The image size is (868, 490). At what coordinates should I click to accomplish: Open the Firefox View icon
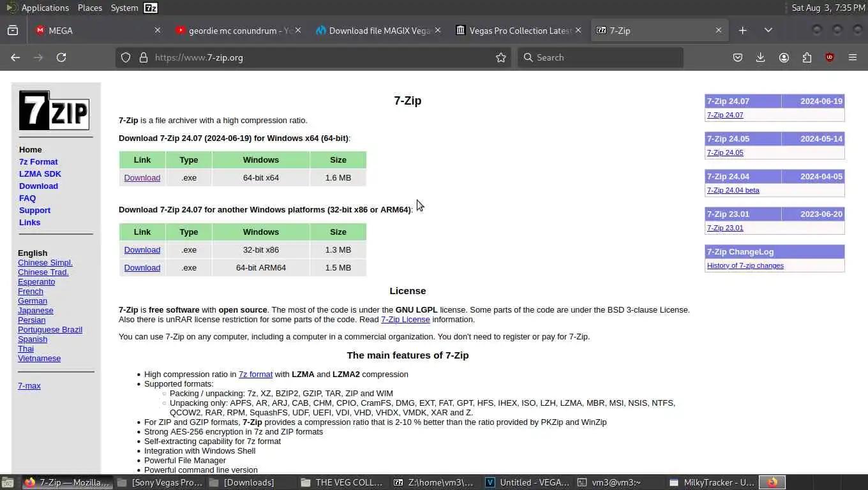point(13,30)
